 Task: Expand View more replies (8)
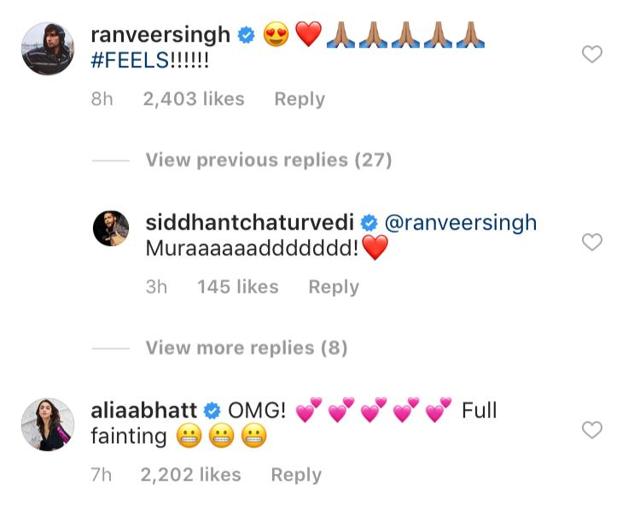(247, 348)
